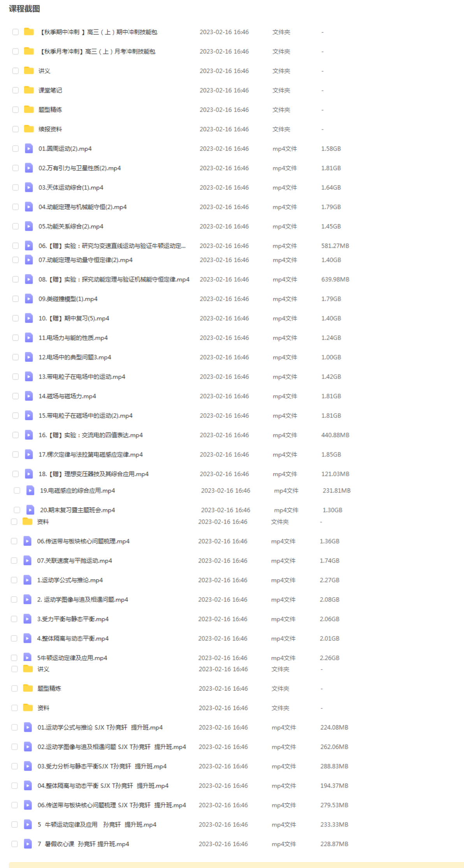This screenshot has width=464, height=868.
Task: Open the 【秋季月考冲刺】高三（上）月考冲刺技能包 folder
Action: click(x=97, y=51)
